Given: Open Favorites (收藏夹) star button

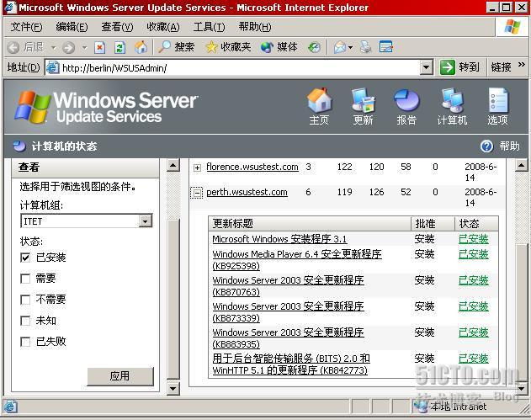Looking at the screenshot, I should pyautogui.click(x=228, y=47).
